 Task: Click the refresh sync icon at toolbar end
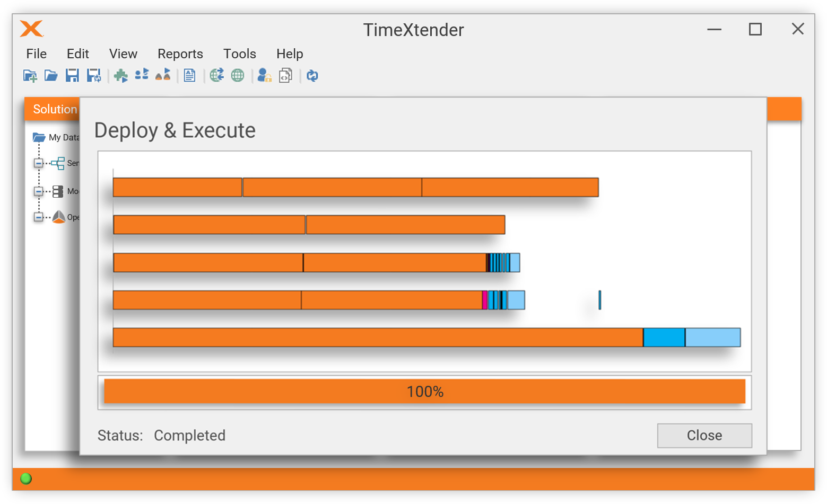[312, 75]
